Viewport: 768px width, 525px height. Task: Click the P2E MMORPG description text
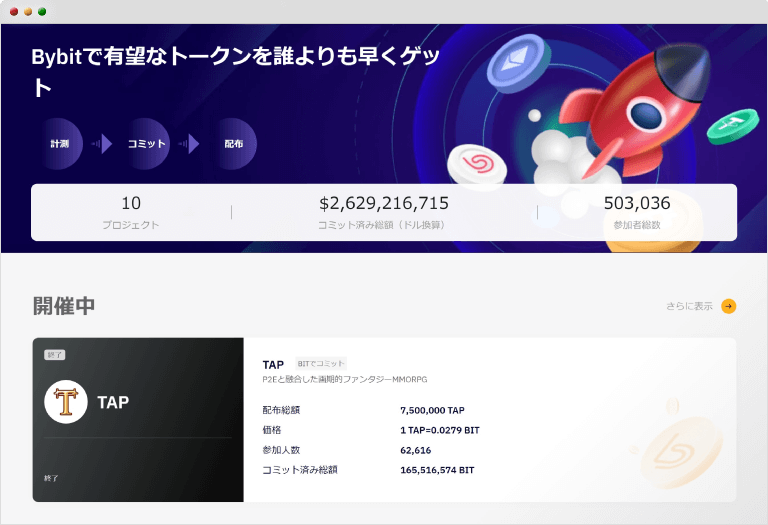(345, 379)
